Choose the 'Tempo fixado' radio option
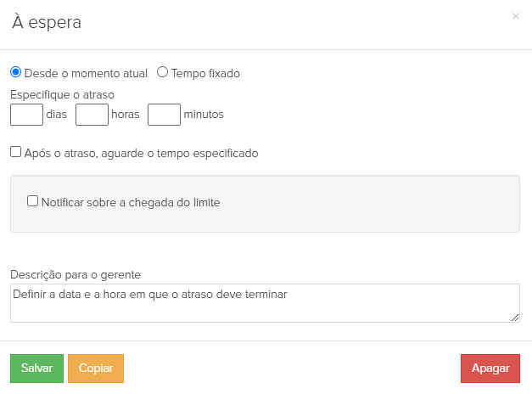The height and width of the screenshot is (394, 532). [x=163, y=72]
